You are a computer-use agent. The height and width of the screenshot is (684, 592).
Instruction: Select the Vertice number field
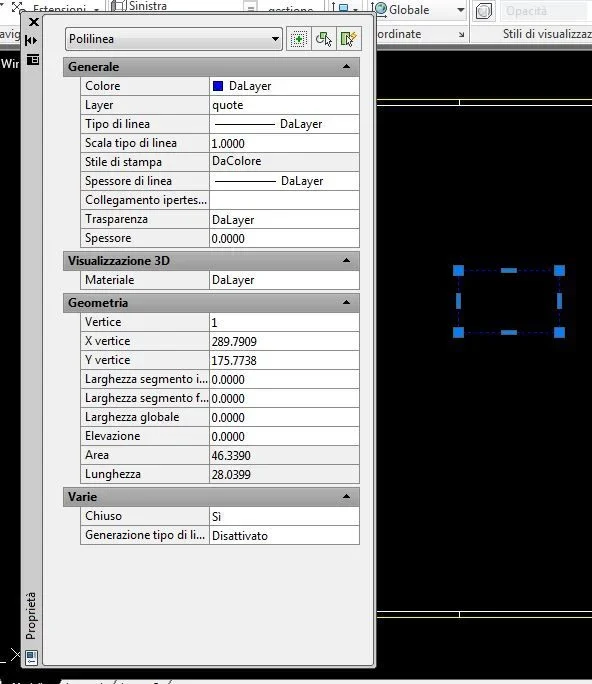[x=284, y=322]
